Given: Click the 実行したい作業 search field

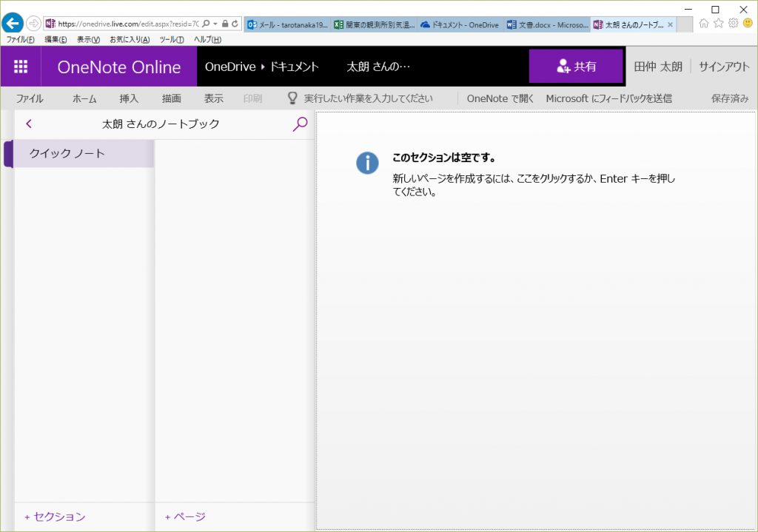Looking at the screenshot, I should pyautogui.click(x=368, y=98).
